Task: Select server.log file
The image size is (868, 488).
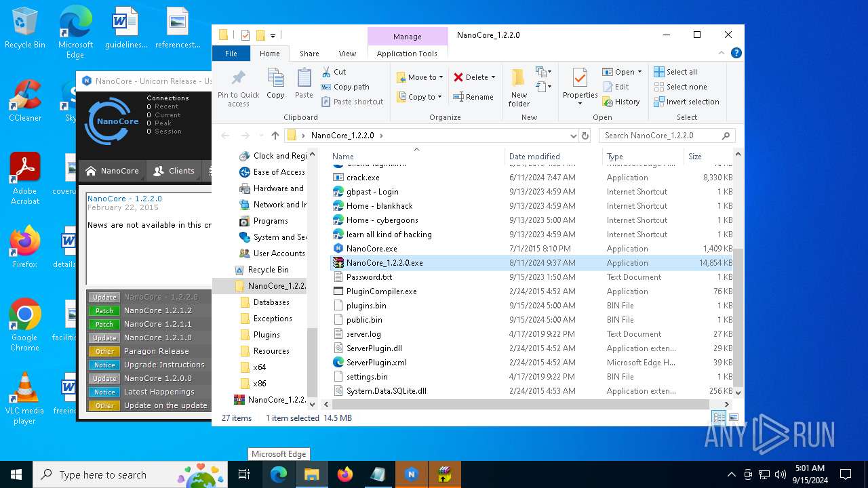Action: tap(363, 334)
